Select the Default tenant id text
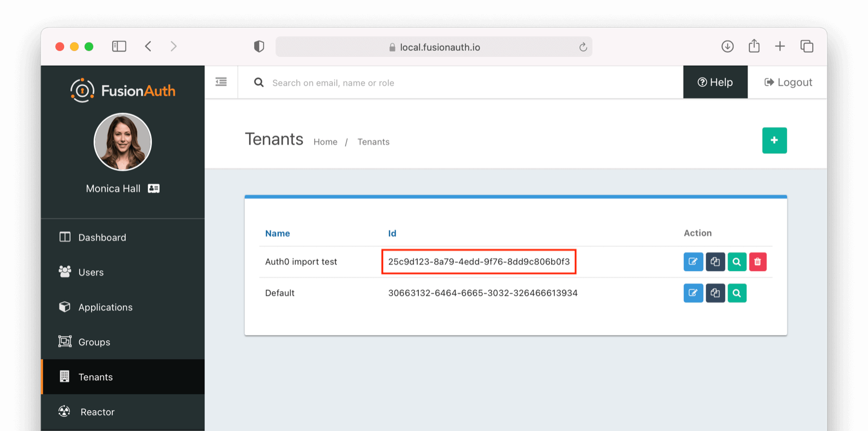 click(483, 293)
